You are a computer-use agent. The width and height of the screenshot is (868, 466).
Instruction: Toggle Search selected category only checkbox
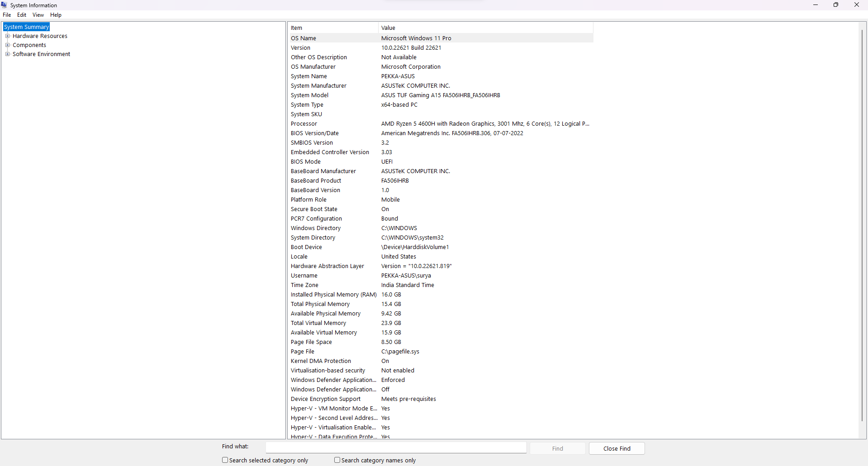pyautogui.click(x=225, y=460)
